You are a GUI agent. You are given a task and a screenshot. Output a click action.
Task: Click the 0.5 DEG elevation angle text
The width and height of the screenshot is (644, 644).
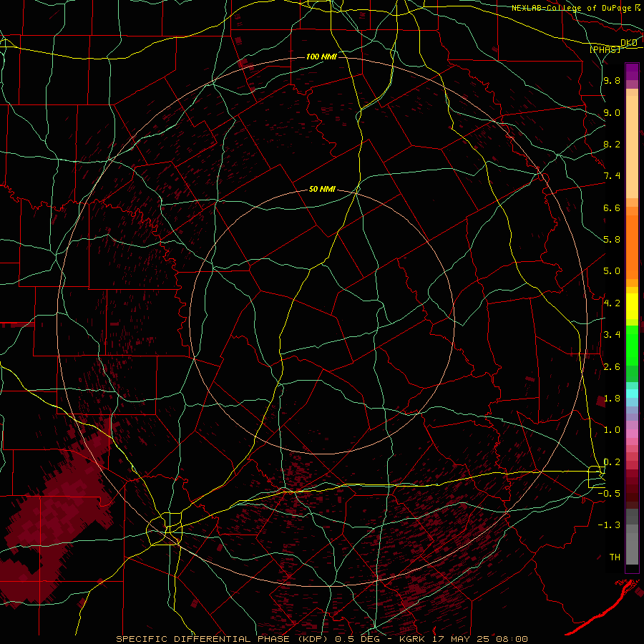click(356, 639)
